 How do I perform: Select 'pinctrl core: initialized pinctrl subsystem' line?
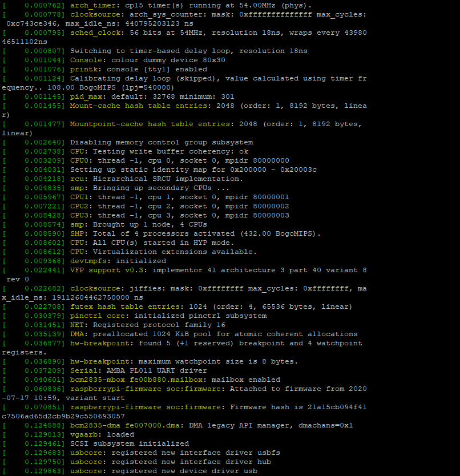pos(168,316)
